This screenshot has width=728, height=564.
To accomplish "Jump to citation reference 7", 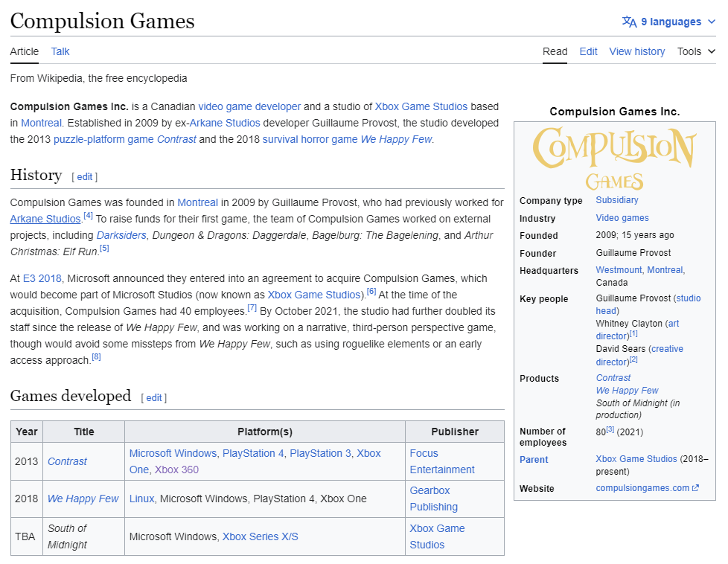I will click(252, 308).
